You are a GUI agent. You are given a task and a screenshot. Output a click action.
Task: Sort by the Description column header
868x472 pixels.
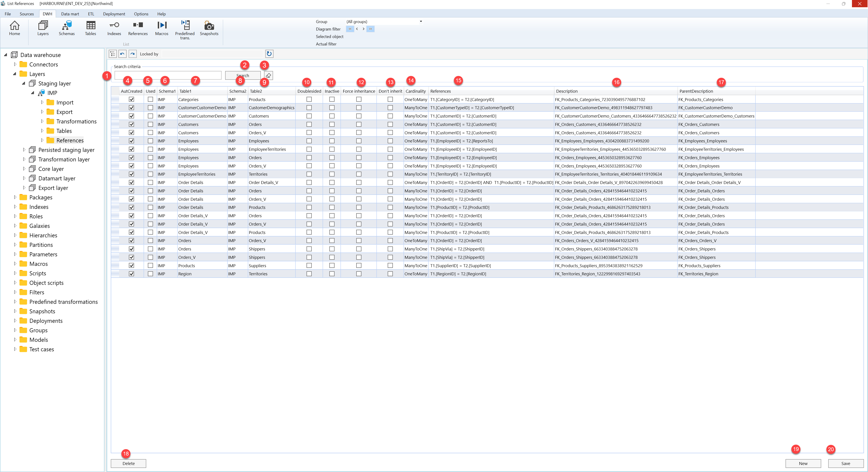(616, 91)
